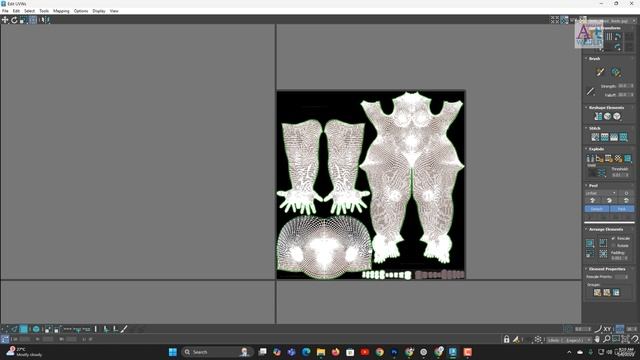Click the Straighten Selection icon in Reshape Elements
This screenshot has width=640, height=360.
click(598, 116)
